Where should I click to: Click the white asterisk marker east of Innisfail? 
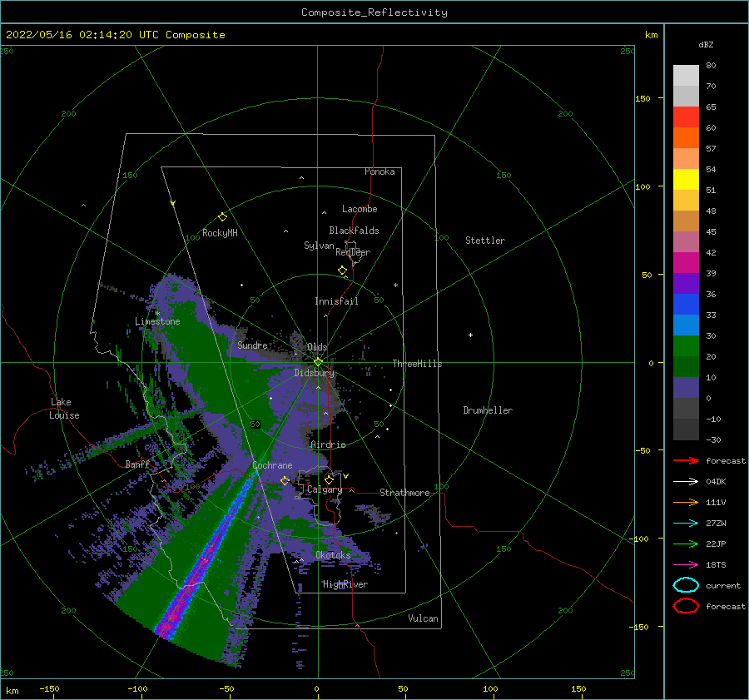(395, 285)
